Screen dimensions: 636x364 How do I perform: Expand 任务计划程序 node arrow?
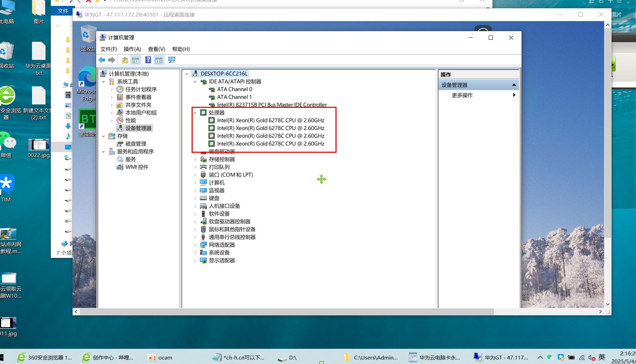pyautogui.click(x=112, y=89)
